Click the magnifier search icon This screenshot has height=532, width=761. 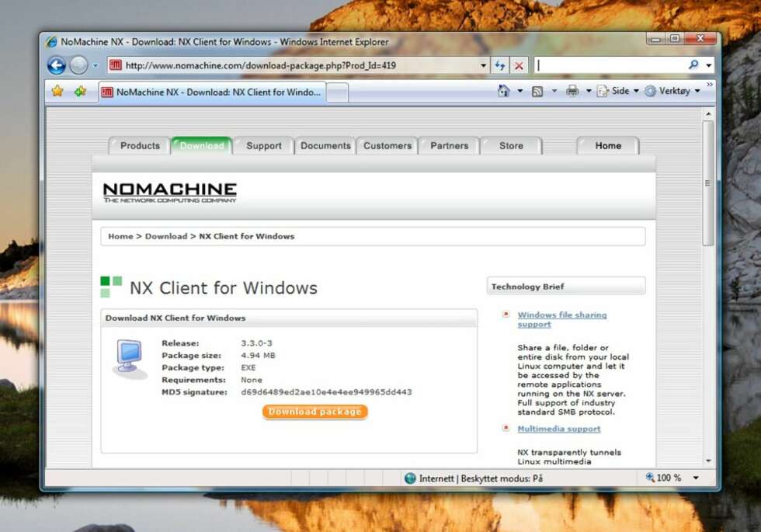coord(694,64)
